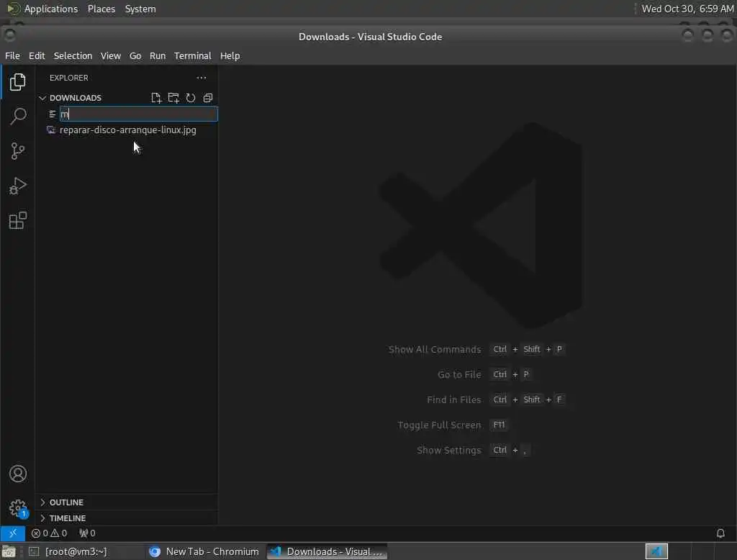Open the Run menu
Screen dimensions: 737x560
158,55
